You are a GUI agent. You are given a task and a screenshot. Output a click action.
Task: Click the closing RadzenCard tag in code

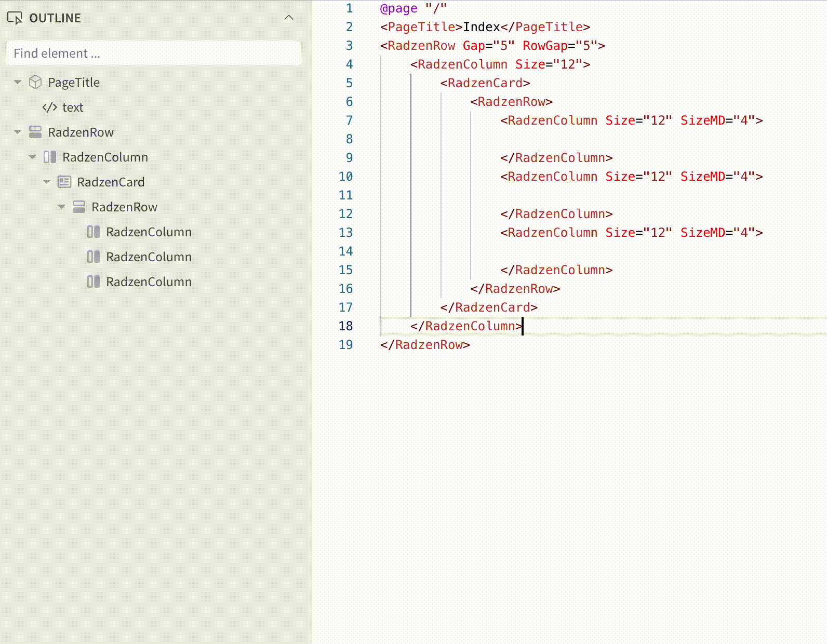tap(489, 307)
